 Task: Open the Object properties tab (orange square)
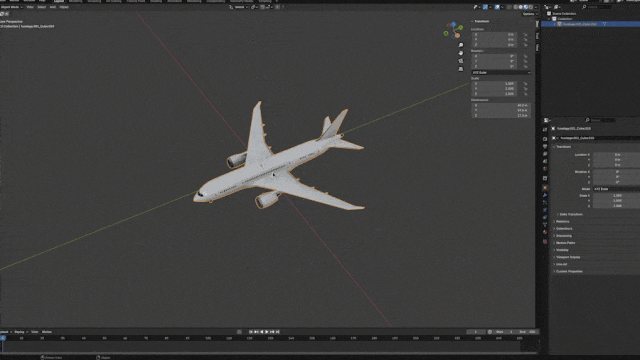(545, 187)
